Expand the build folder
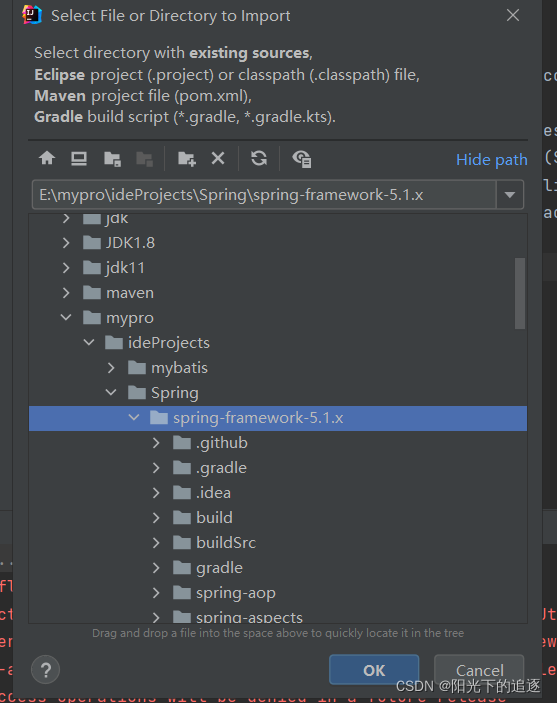This screenshot has height=703, width=557. click(x=156, y=518)
